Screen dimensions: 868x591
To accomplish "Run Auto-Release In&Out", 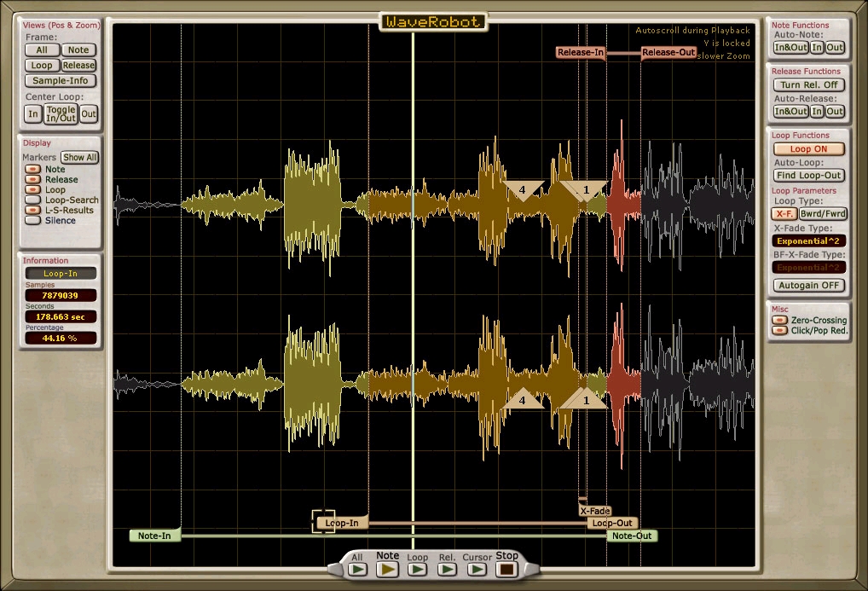I will point(791,112).
